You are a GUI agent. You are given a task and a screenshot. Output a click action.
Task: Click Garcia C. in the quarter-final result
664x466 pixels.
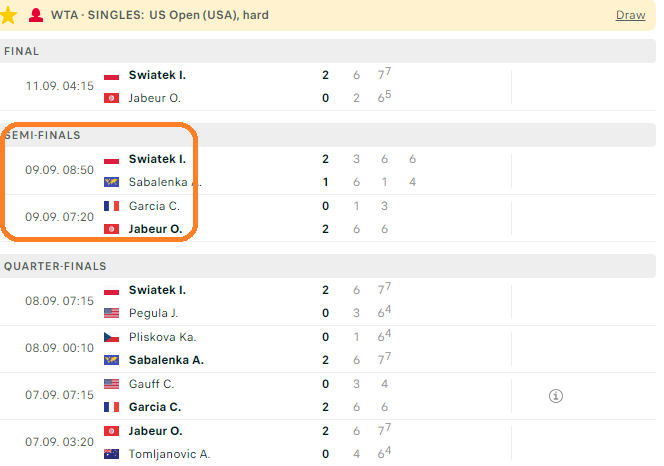click(155, 407)
